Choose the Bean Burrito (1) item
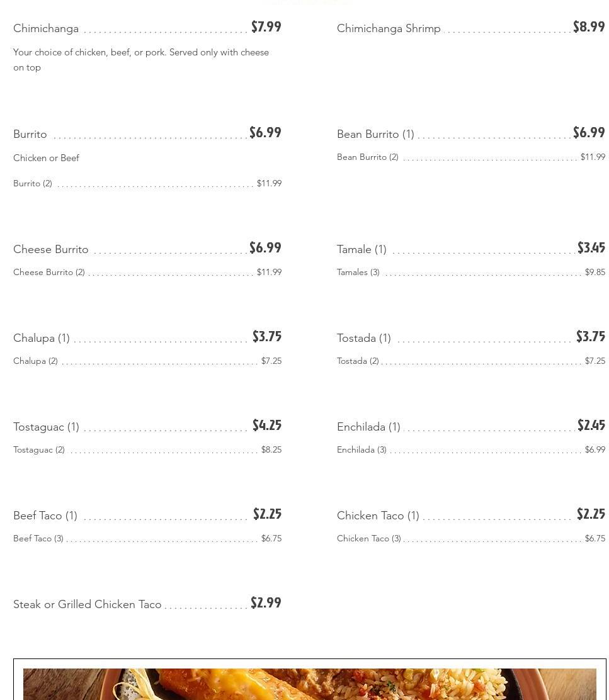Viewport: 609px width, 700px height. pyautogui.click(x=375, y=134)
